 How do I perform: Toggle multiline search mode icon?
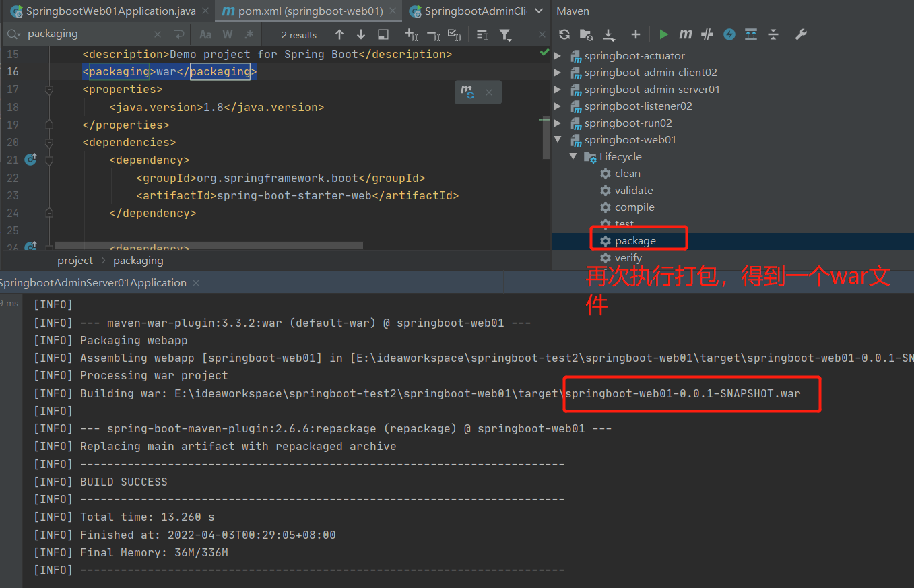coord(482,34)
